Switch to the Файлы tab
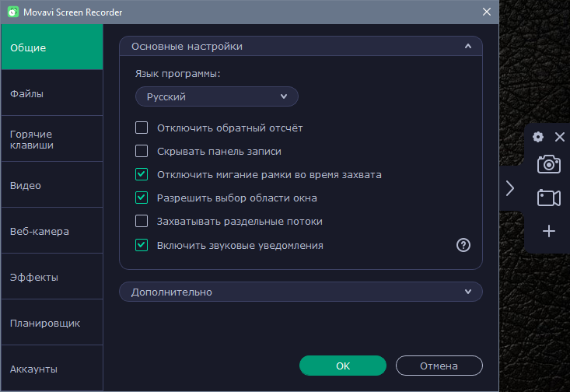This screenshot has width=570, height=392. coord(52,93)
